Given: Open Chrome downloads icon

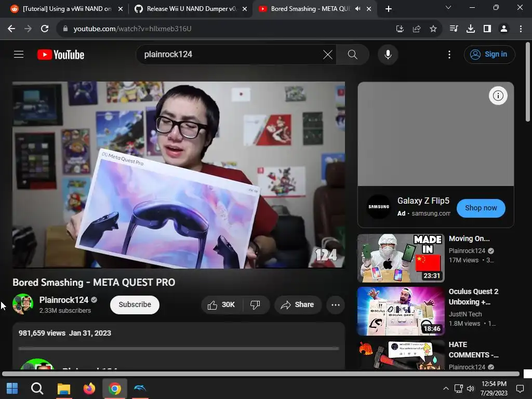Looking at the screenshot, I should (x=471, y=29).
